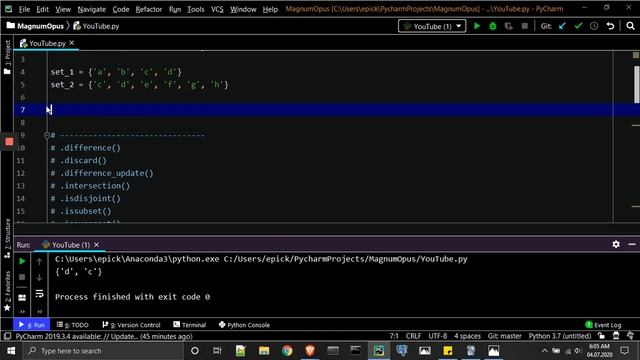Open the Windows Start menu
The height and width of the screenshot is (360, 640).
[11, 351]
